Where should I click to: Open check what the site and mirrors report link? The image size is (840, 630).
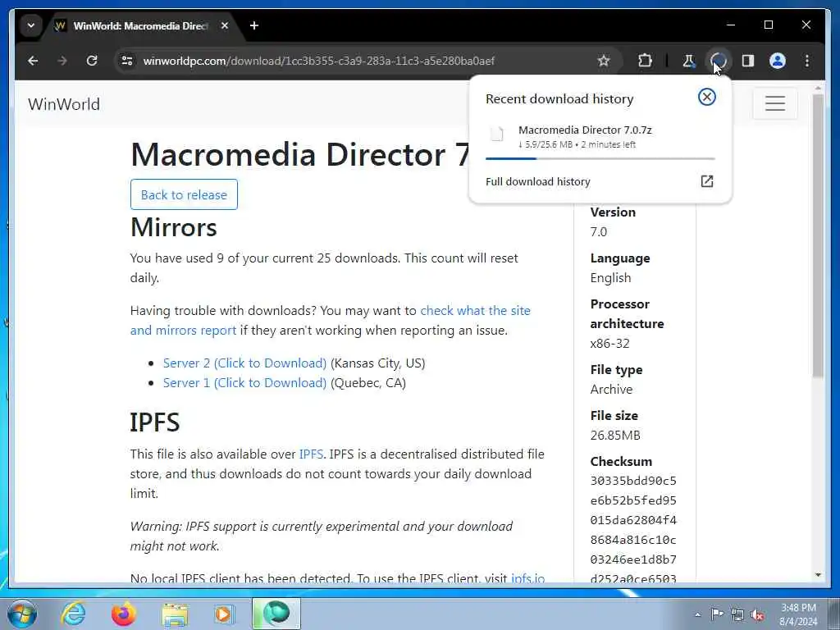[x=330, y=321]
